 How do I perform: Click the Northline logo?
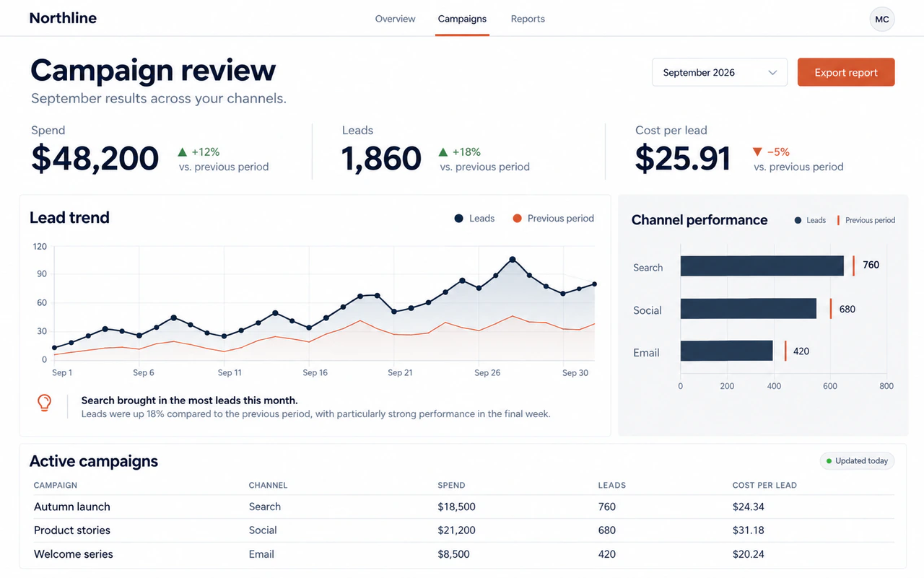click(x=63, y=19)
